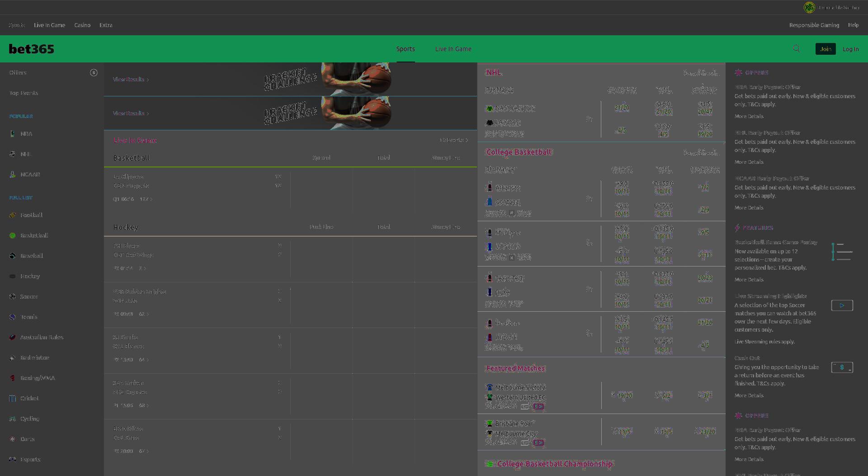This screenshot has width=868, height=476.
Task: Open Casino in top menu
Action: (82, 25)
